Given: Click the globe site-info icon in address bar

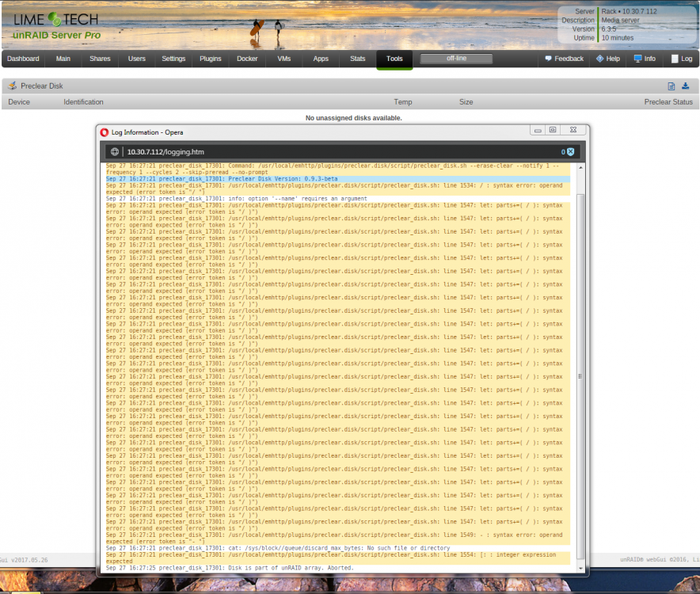Looking at the screenshot, I should tap(115, 152).
